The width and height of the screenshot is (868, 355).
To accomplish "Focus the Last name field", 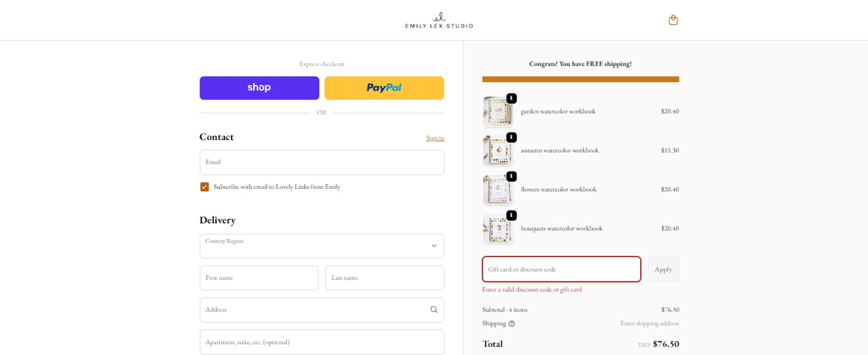I will coord(385,278).
